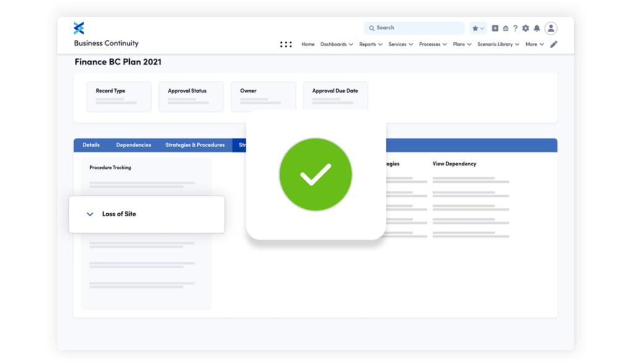Viewport: 633px width, 364px height.
Task: Expand the Loss of Site section
Action: click(90, 214)
